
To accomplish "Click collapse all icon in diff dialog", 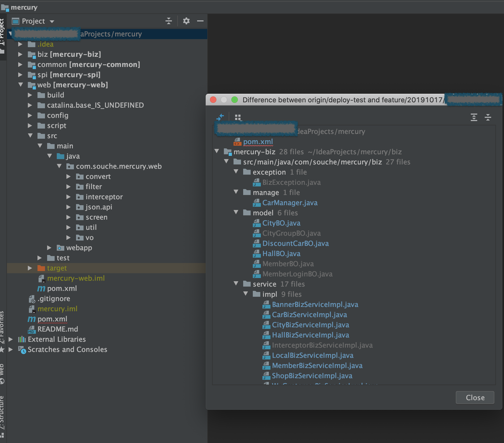I will [x=488, y=117].
